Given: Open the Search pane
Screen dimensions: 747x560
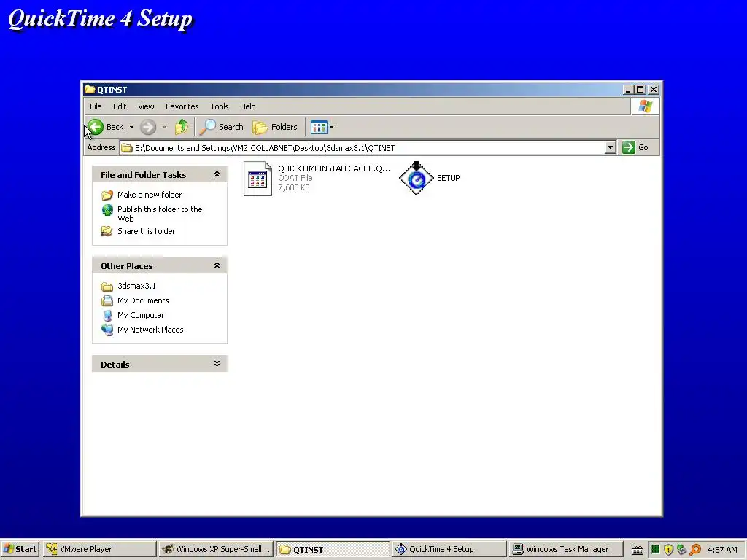Looking at the screenshot, I should pyautogui.click(x=221, y=127).
